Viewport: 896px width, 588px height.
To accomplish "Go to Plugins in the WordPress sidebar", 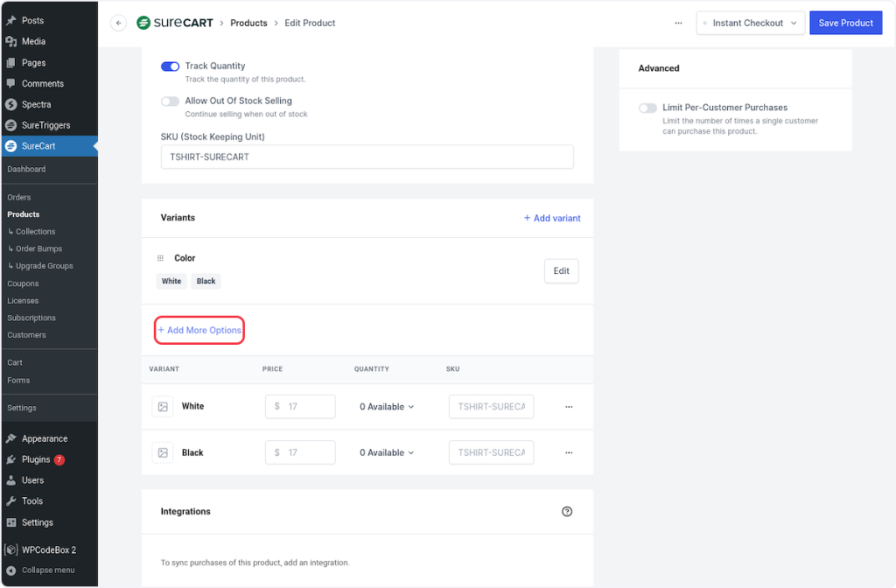I will coord(36,459).
